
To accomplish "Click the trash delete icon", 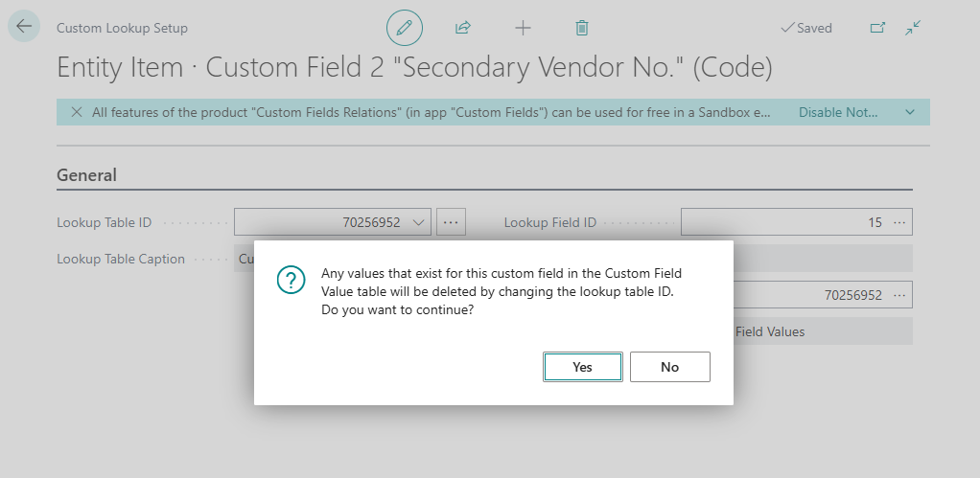I will click(582, 28).
